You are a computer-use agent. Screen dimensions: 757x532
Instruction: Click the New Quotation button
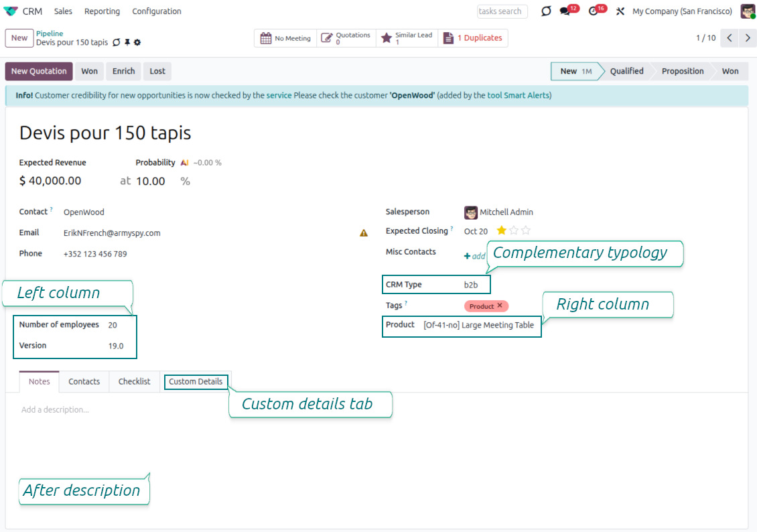click(x=39, y=72)
